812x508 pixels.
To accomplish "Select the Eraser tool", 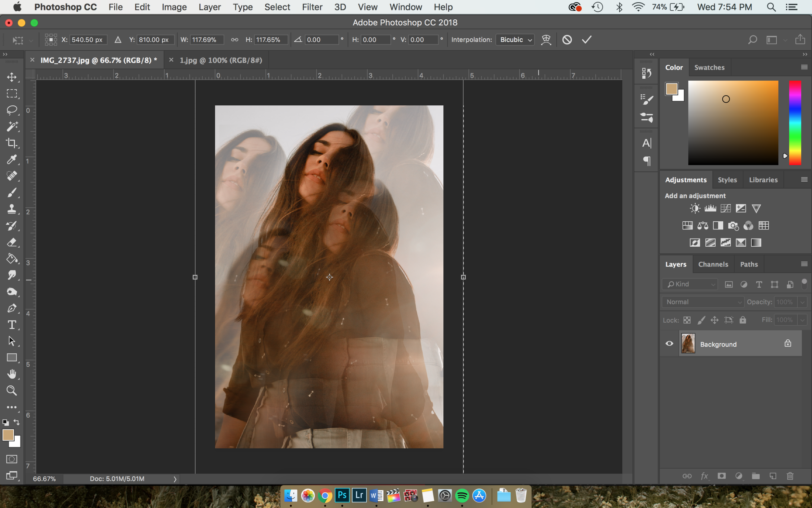I will (x=12, y=242).
